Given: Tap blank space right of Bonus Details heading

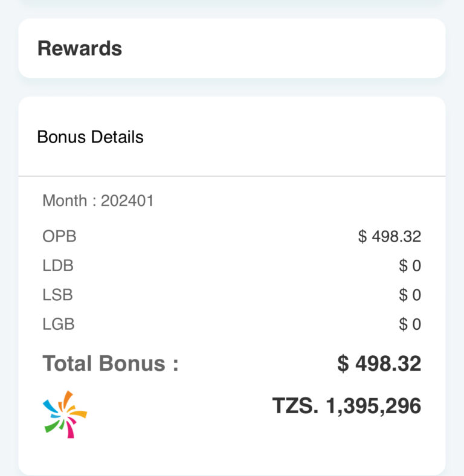Looking at the screenshot, I should click(302, 137).
